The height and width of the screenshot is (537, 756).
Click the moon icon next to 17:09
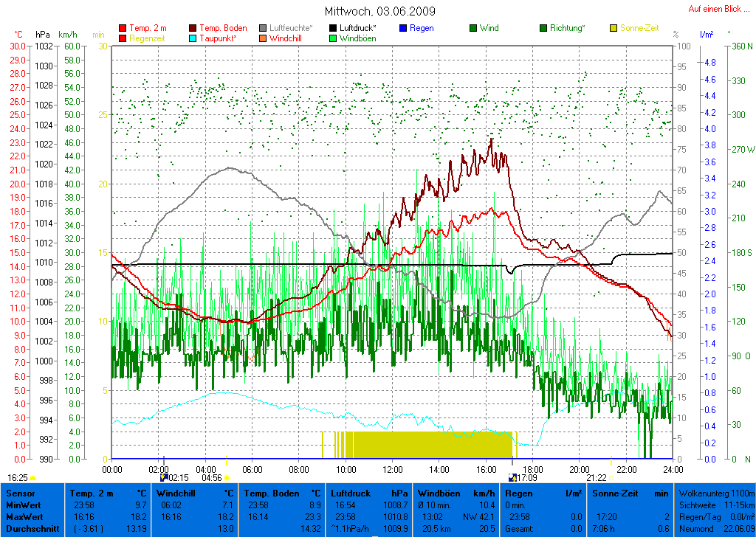[512, 477]
